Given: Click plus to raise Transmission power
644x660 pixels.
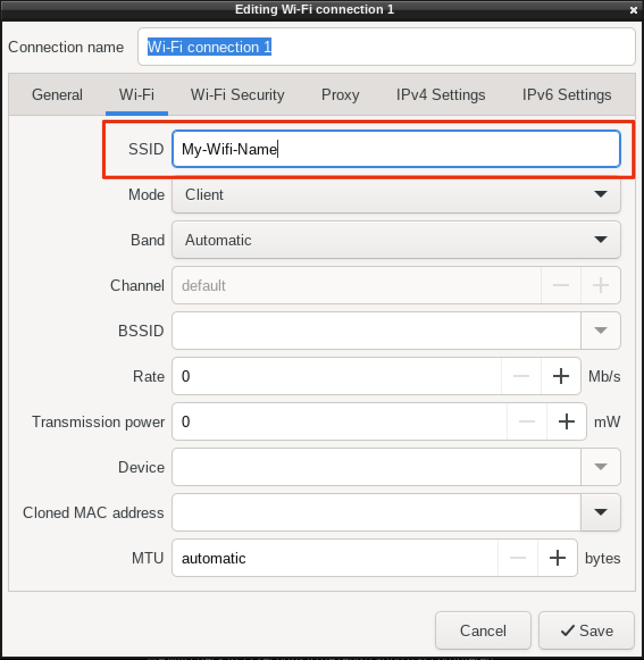Looking at the screenshot, I should click(566, 421).
